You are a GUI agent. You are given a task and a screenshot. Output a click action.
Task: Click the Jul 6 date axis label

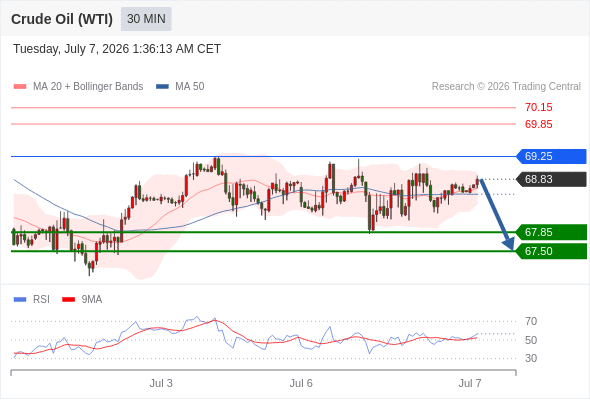301,383
